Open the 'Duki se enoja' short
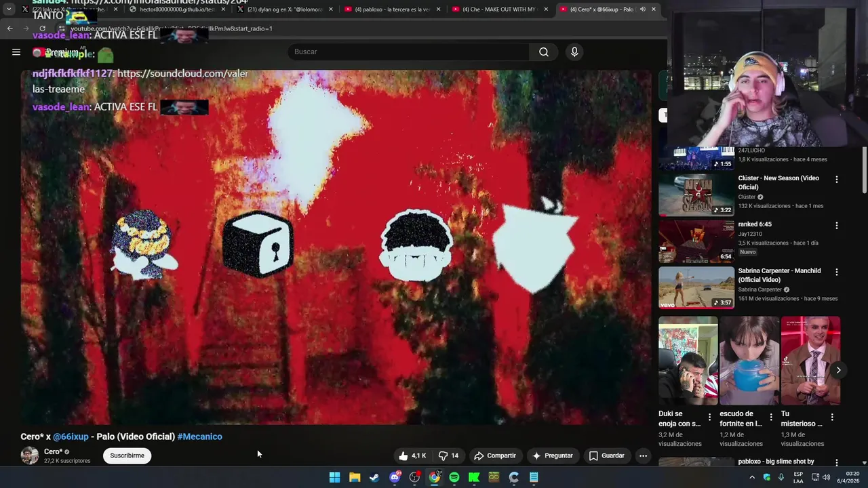868x488 pixels. [688, 361]
